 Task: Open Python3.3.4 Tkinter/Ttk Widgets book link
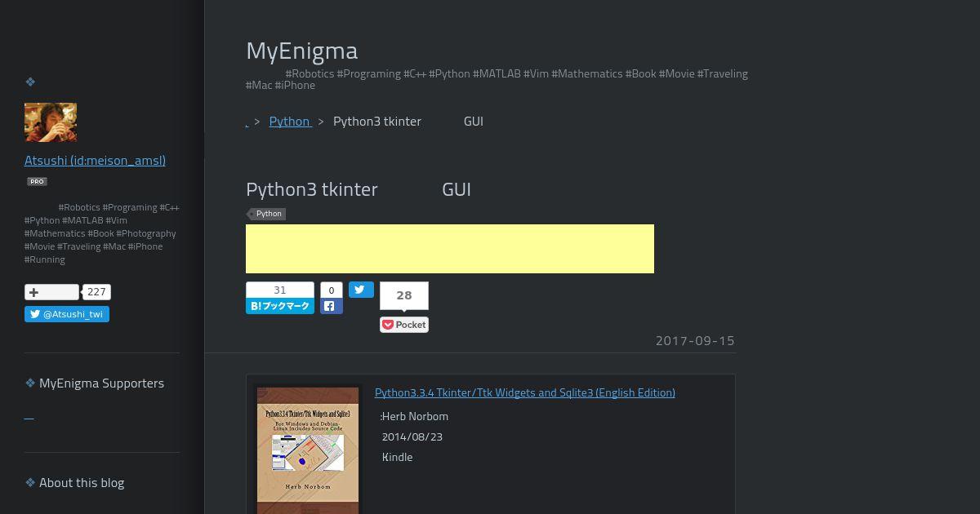pos(525,392)
